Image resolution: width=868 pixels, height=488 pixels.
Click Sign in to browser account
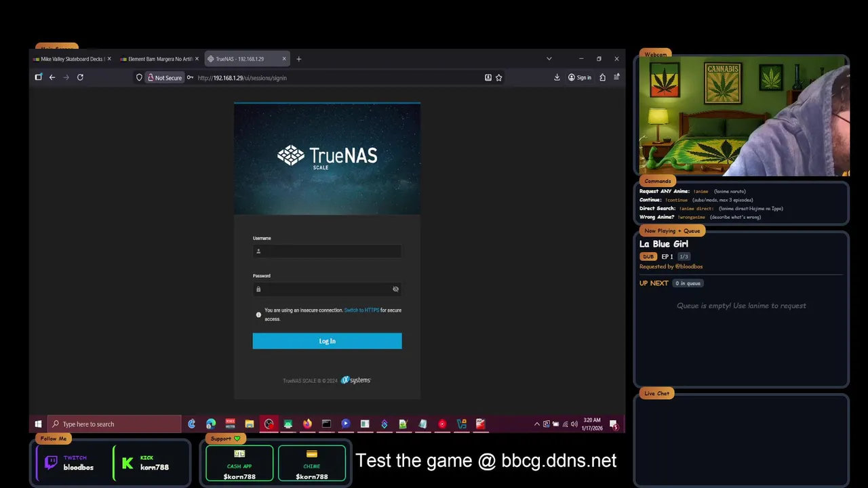coord(580,78)
